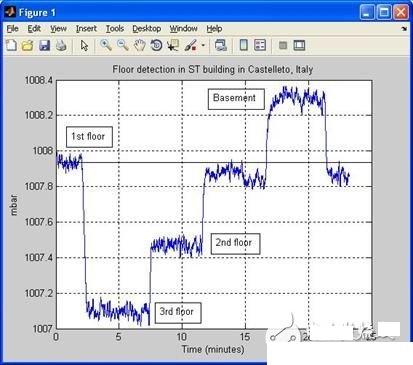Choose the Pan hand tool
The height and width of the screenshot is (365, 413).
click(x=140, y=45)
